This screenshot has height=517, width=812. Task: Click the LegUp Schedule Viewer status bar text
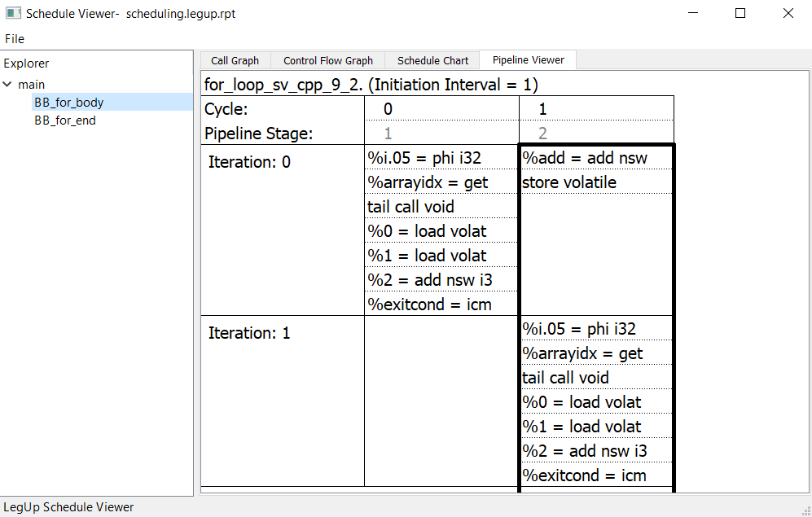[68, 507]
